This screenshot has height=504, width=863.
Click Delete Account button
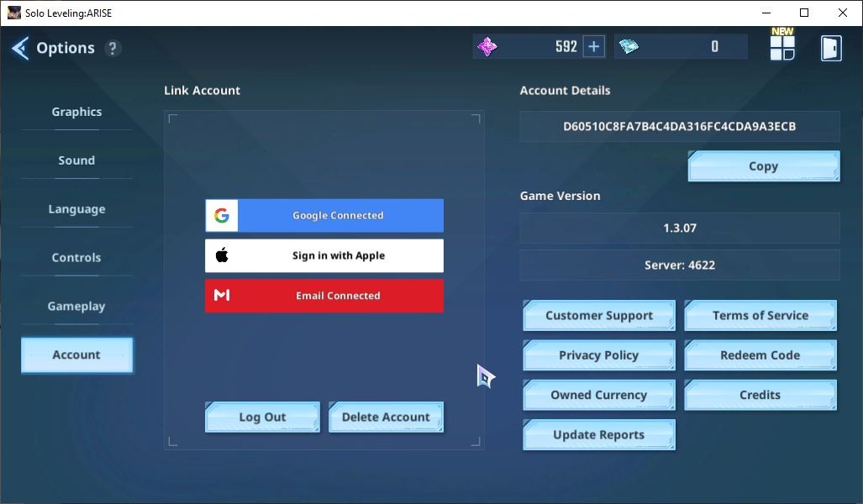(x=386, y=417)
